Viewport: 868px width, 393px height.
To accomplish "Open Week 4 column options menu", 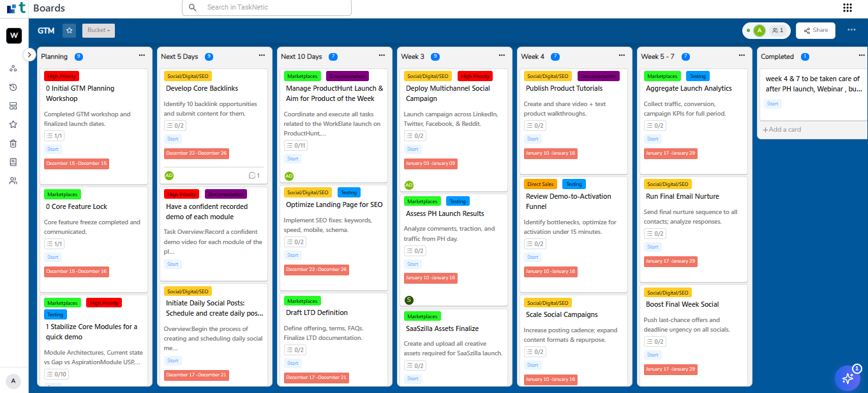I will pos(622,56).
